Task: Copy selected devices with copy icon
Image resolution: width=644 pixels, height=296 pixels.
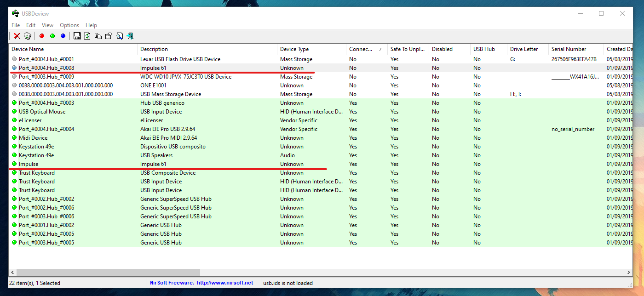Action: click(x=98, y=36)
